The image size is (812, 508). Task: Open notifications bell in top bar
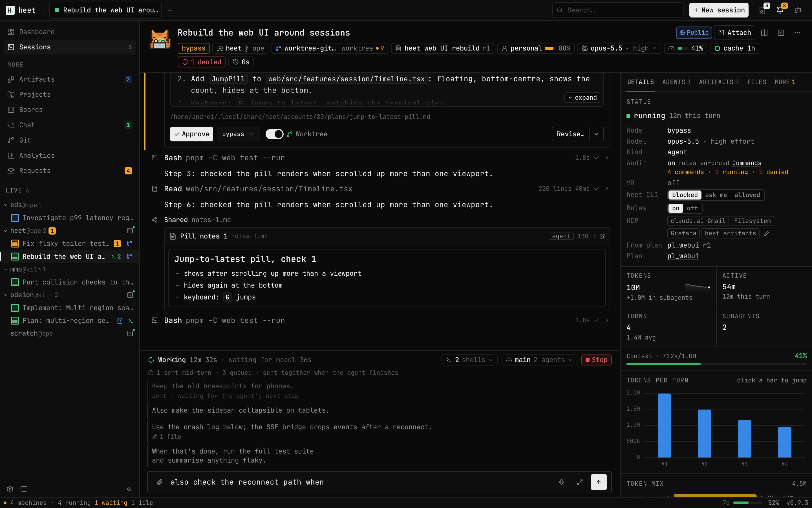click(x=780, y=10)
